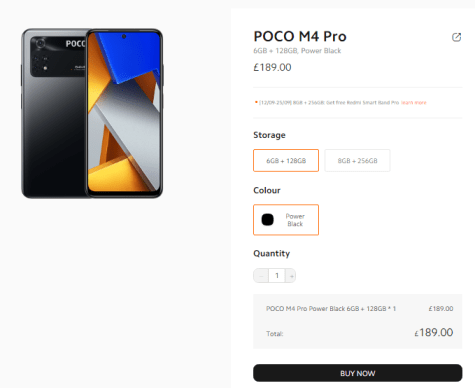
Task: Click the BUY NOW button
Action: click(x=358, y=373)
